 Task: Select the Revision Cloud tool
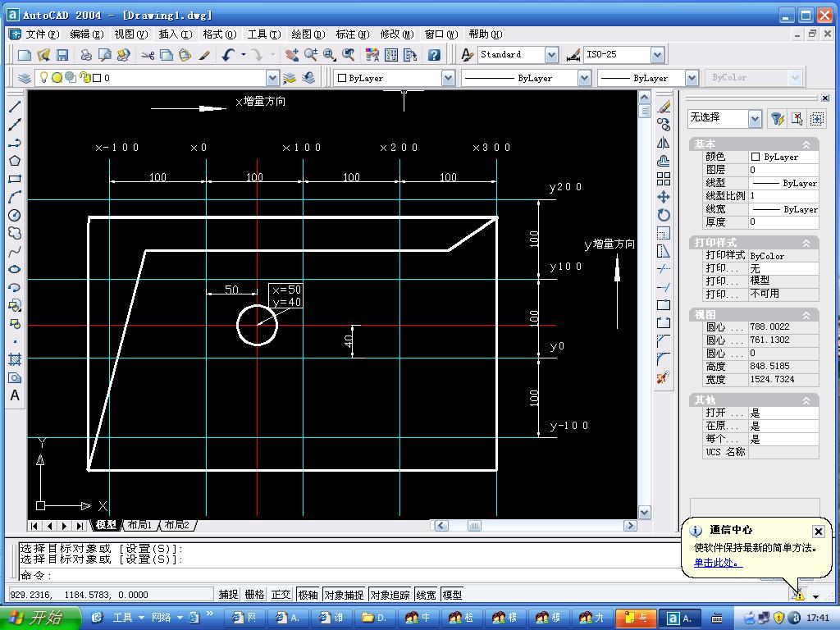pyautogui.click(x=15, y=234)
